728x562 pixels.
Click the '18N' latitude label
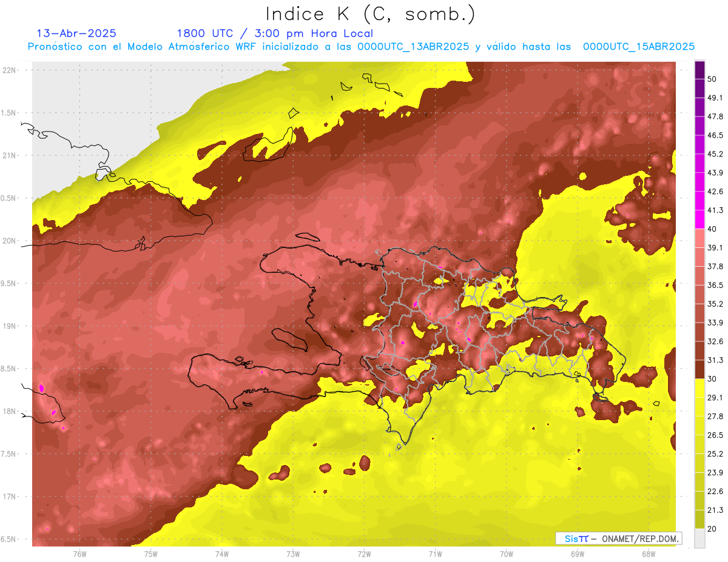pos(9,411)
